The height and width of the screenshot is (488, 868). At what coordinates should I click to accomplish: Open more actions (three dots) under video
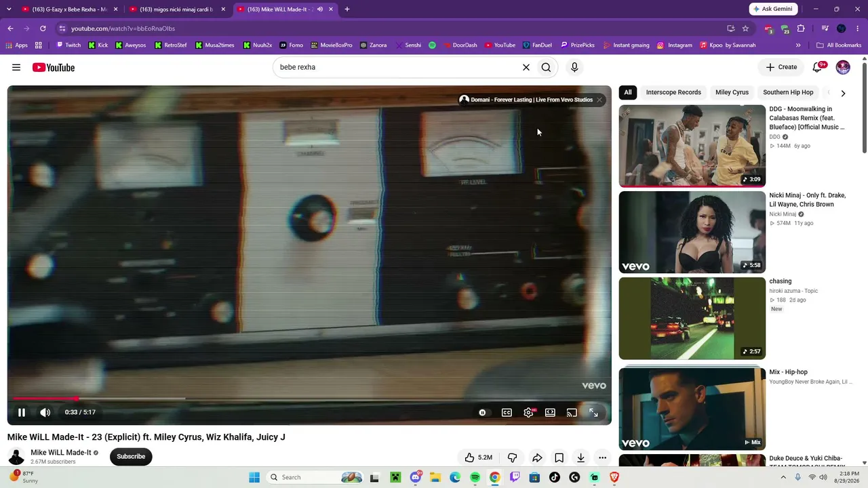point(602,457)
